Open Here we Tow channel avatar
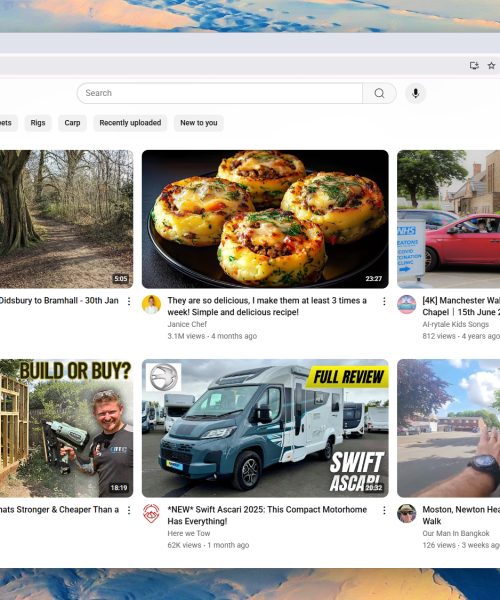This screenshot has height=600, width=500. [x=151, y=514]
